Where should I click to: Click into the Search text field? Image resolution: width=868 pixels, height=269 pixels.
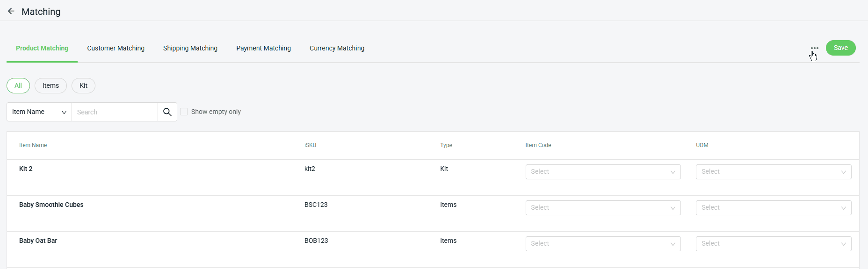pos(115,112)
